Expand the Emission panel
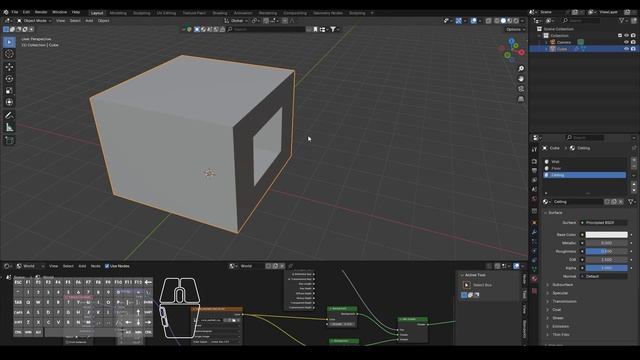 [560, 326]
